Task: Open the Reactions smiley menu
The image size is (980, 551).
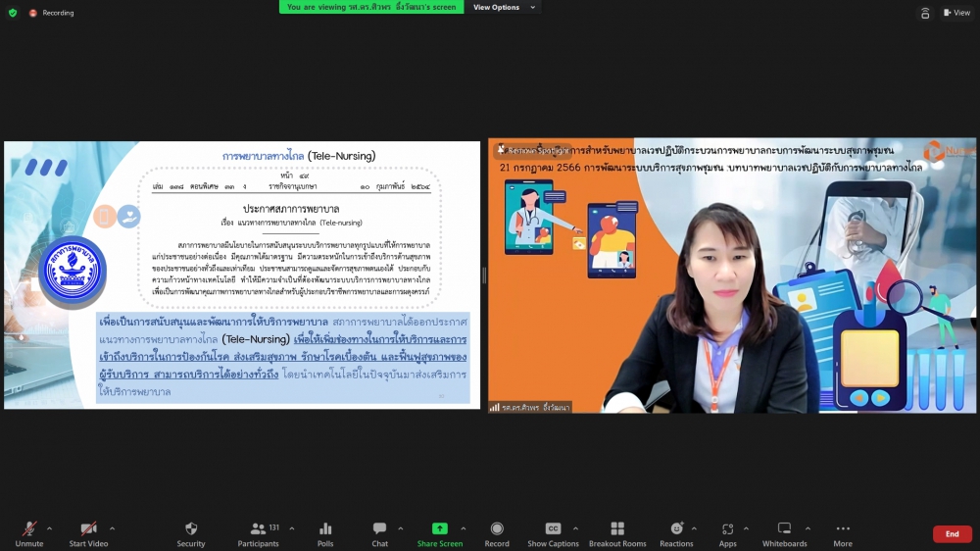Action: 676,529
